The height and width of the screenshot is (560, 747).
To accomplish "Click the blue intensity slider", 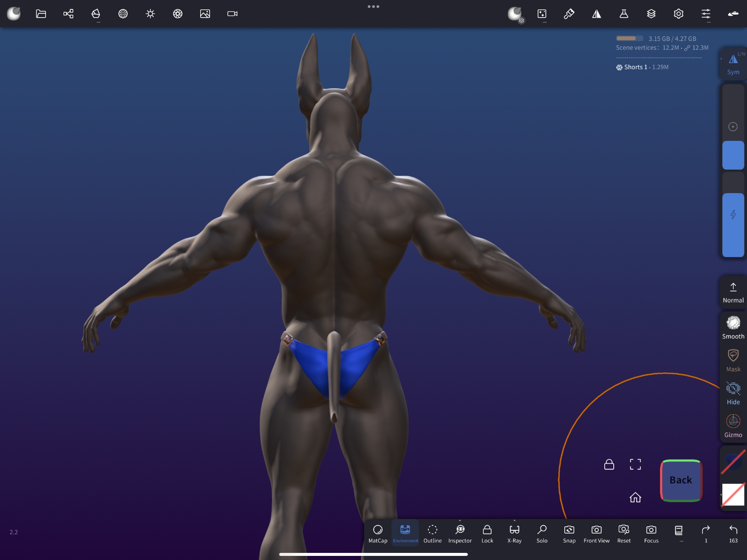I will (733, 224).
